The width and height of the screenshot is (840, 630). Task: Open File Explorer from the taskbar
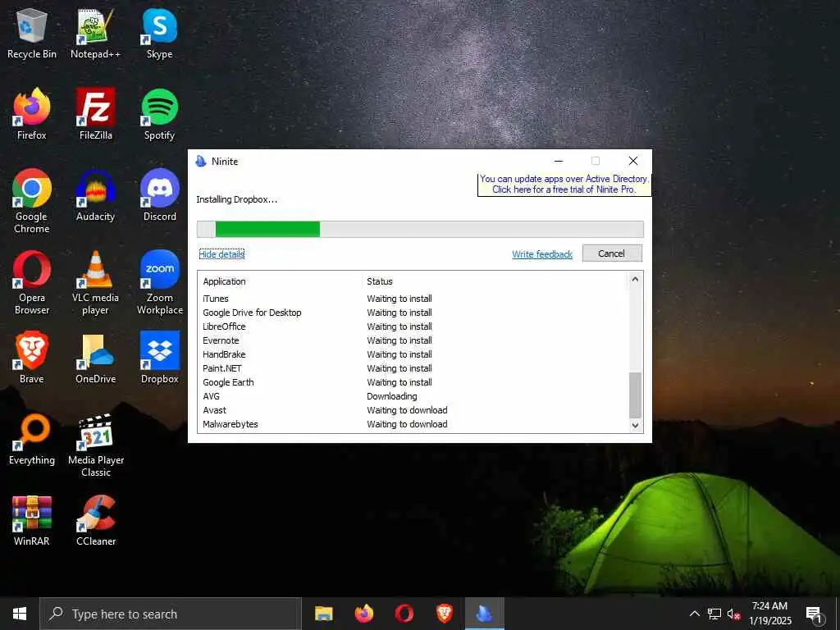pos(323,614)
